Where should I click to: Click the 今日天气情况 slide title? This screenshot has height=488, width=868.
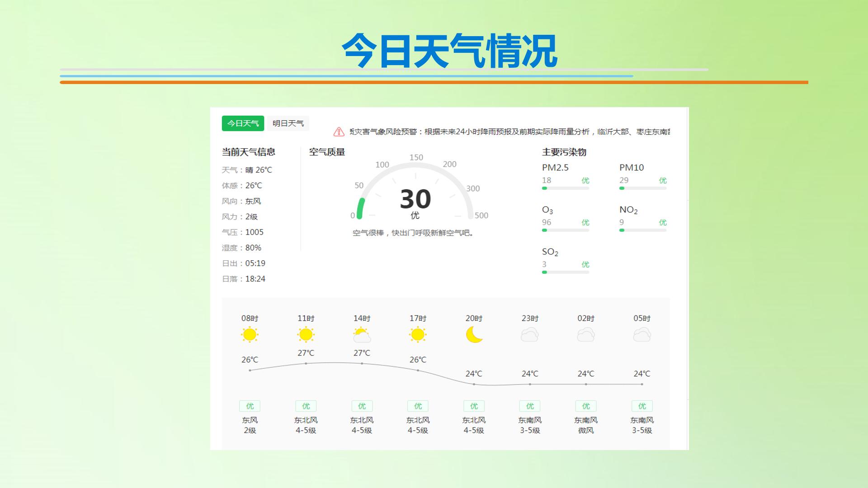click(449, 51)
